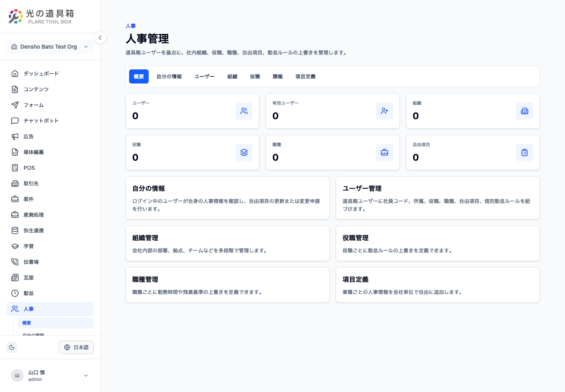
Task: Click the clipboard icon on 自由項目 stat card
Action: (x=525, y=152)
